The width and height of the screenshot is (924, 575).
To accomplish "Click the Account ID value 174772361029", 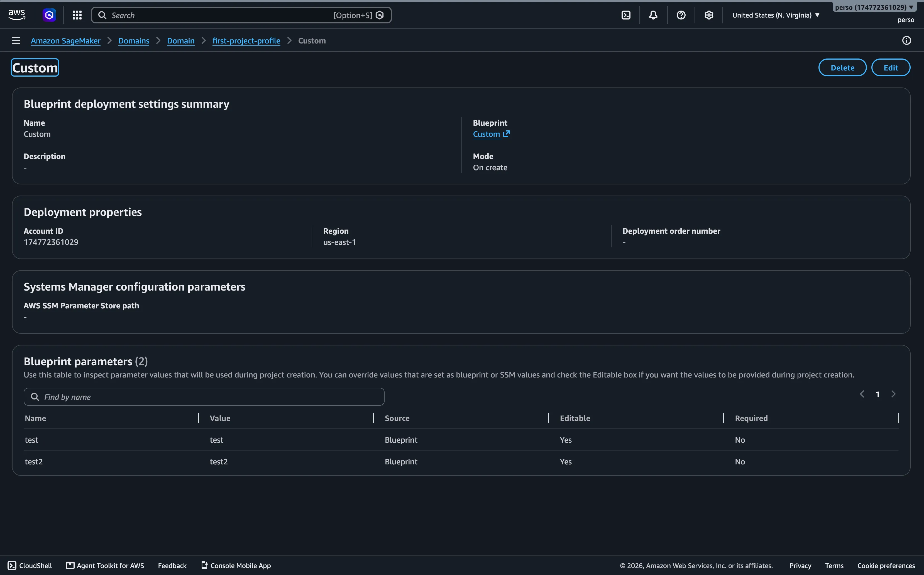I will point(51,242).
